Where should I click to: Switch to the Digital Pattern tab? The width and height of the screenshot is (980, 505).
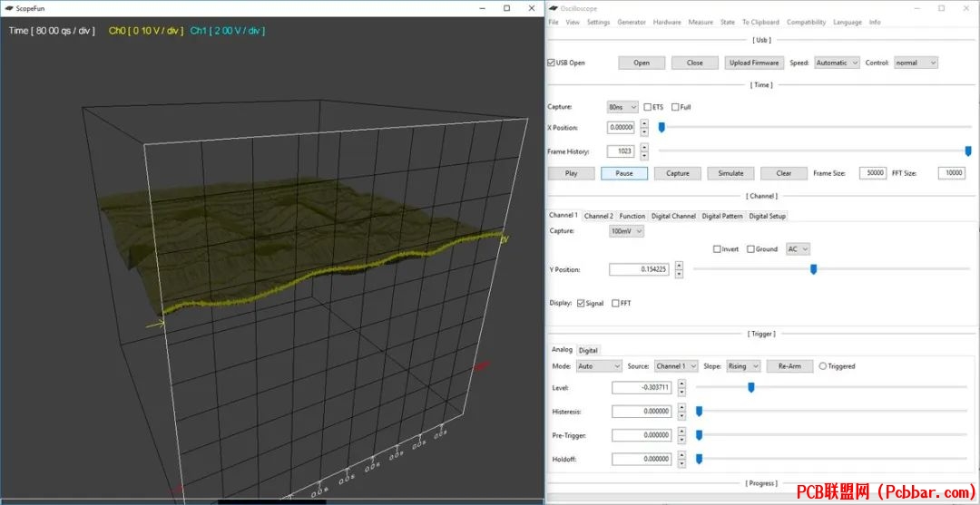point(722,216)
